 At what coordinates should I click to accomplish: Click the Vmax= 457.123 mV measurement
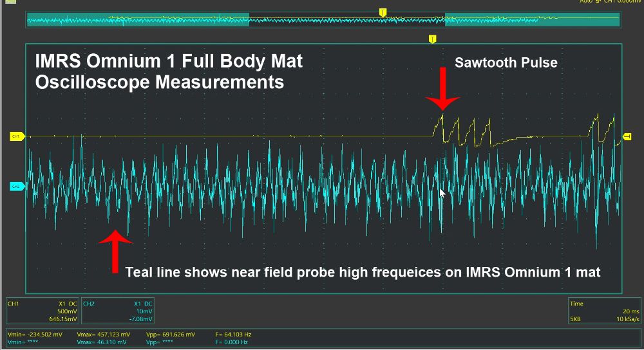(104, 335)
